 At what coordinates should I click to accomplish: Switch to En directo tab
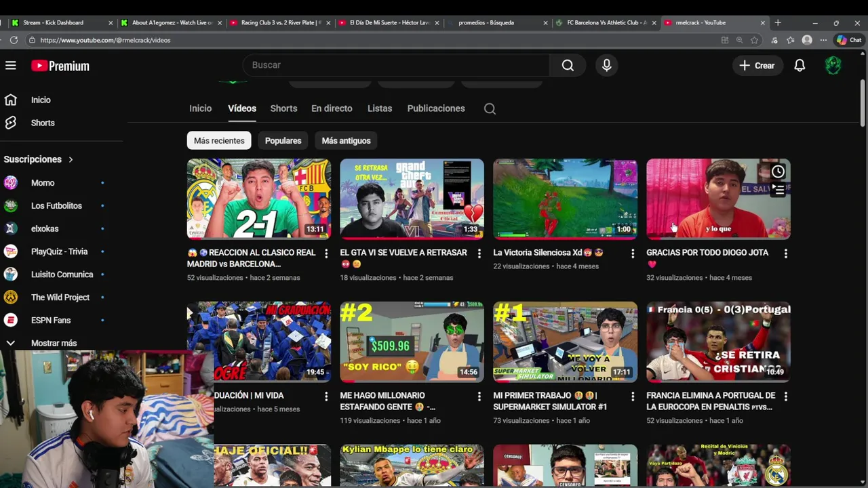(x=332, y=108)
